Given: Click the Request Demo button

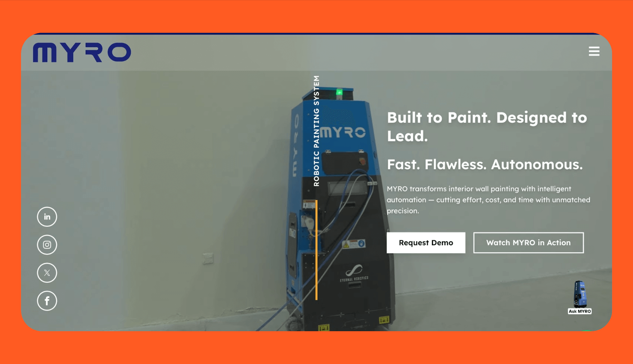Looking at the screenshot, I should 426,243.
